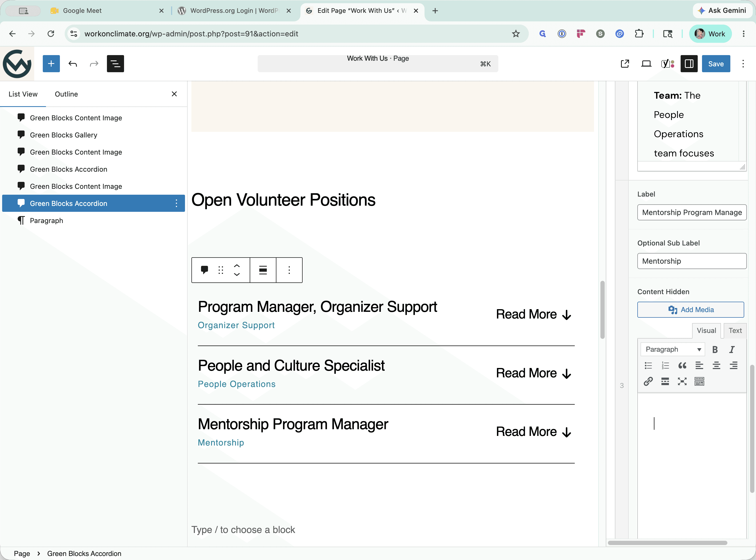Undo the last editor change
Viewport: 756px width, 560px height.
point(72,64)
